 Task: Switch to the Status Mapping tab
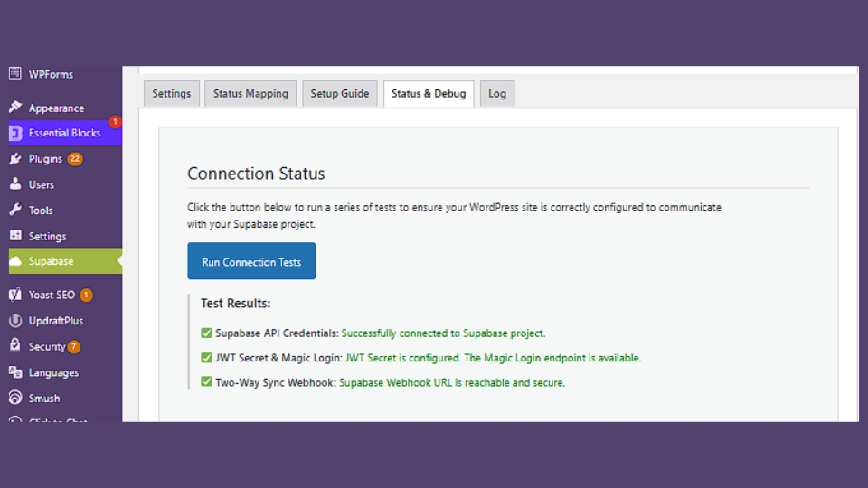(250, 93)
